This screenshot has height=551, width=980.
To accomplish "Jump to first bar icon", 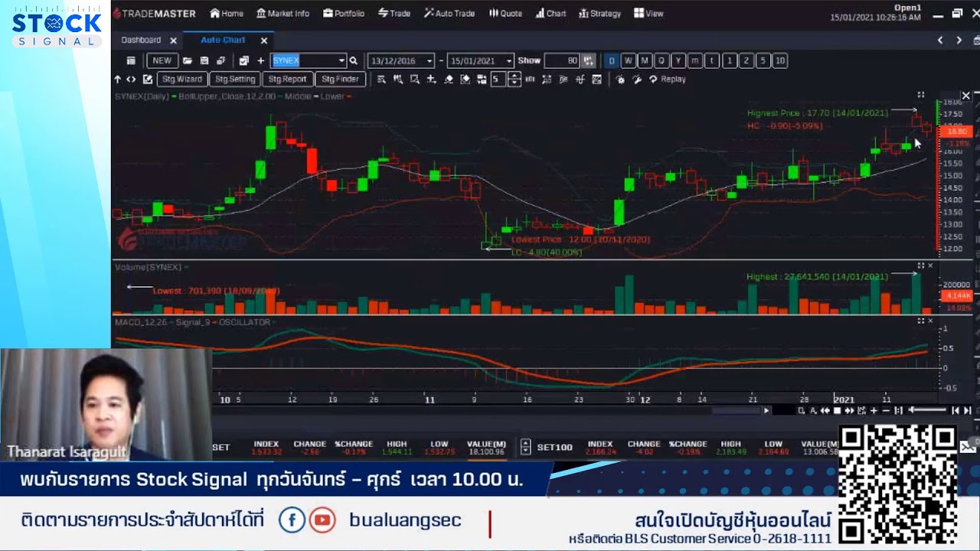I will (955, 411).
